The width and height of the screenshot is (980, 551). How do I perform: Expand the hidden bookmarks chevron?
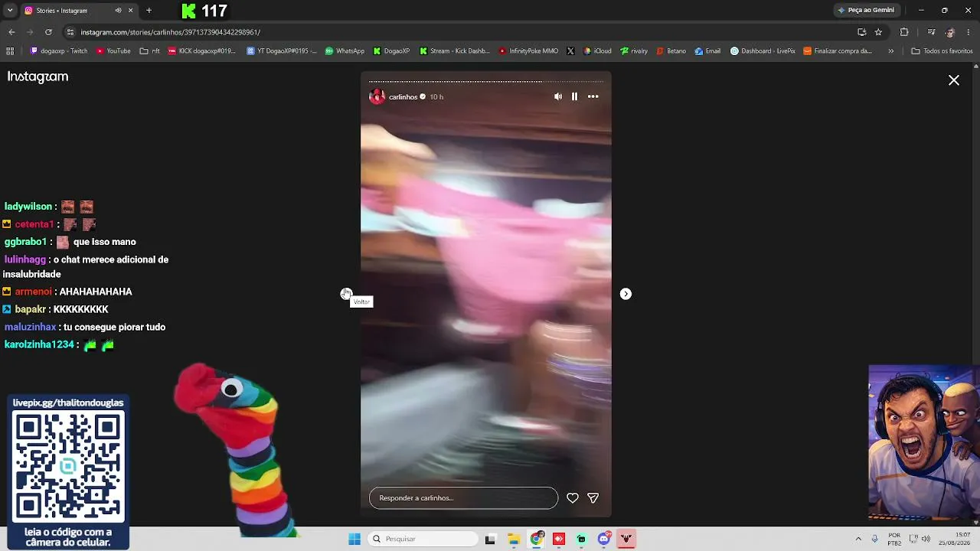pyautogui.click(x=890, y=51)
